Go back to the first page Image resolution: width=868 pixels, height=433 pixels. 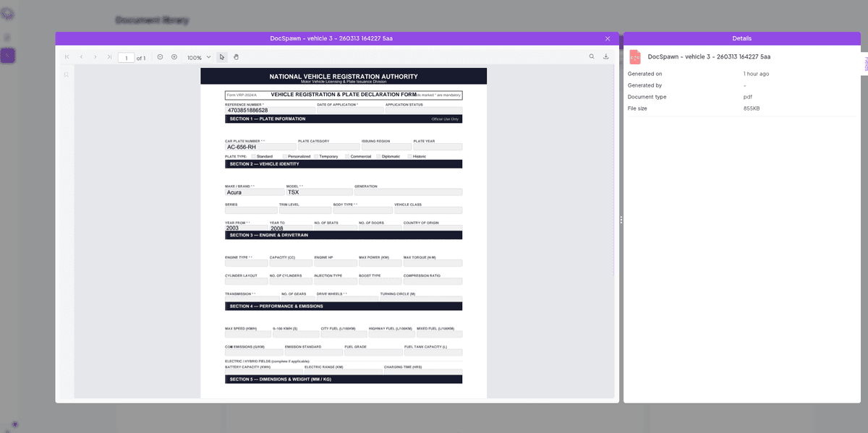click(x=67, y=56)
